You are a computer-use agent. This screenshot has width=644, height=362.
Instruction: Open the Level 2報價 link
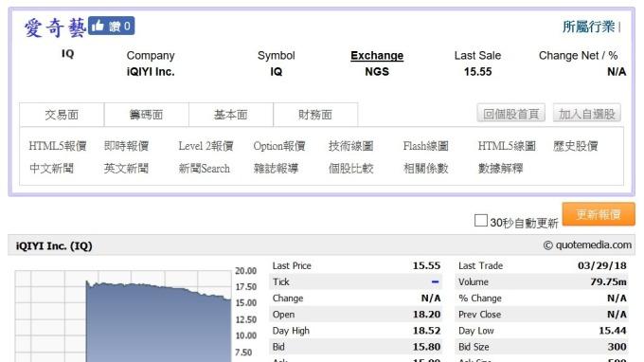pos(206,146)
